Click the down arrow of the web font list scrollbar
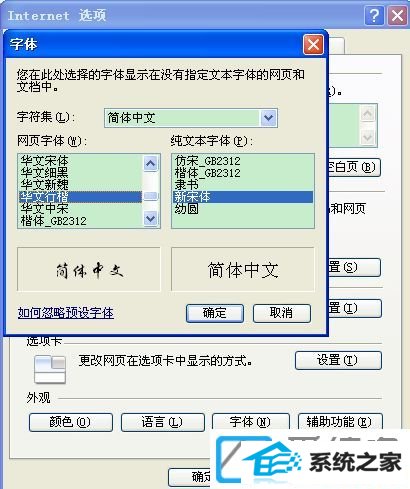Viewport: 410px width, 489px height. [151, 218]
